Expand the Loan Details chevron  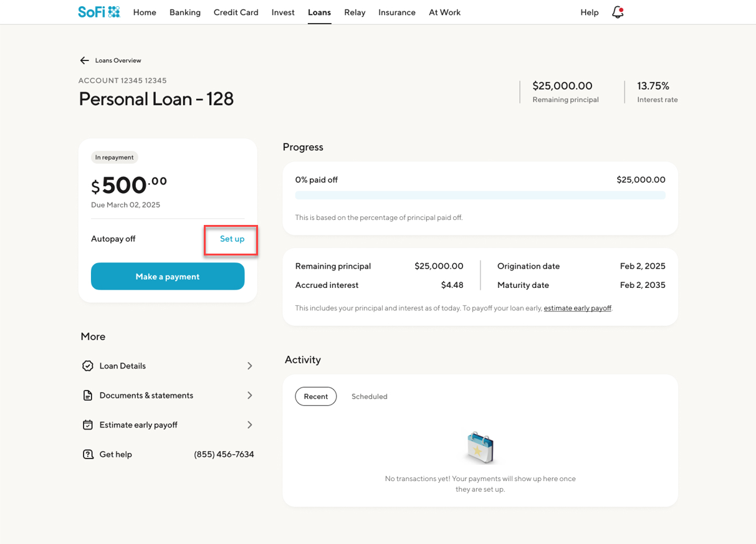[249, 366]
